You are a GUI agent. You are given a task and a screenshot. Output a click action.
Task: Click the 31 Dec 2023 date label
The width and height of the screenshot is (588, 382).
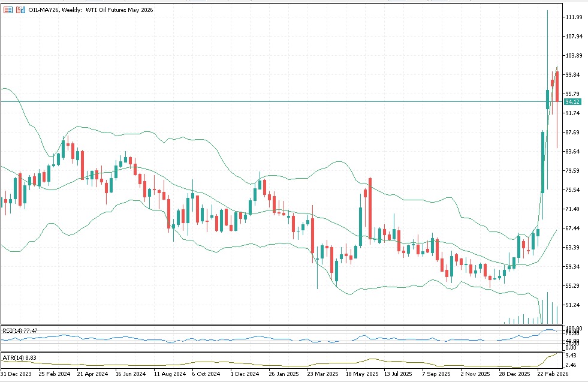(x=17, y=373)
